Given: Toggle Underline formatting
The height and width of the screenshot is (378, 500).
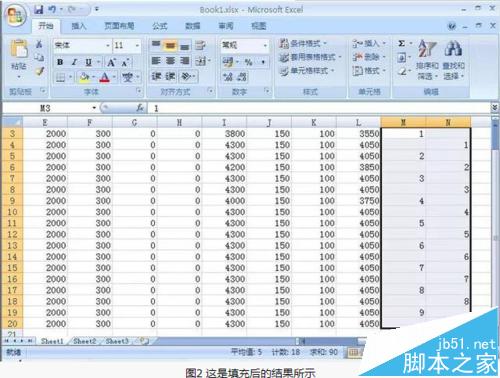Looking at the screenshot, I should (x=88, y=62).
